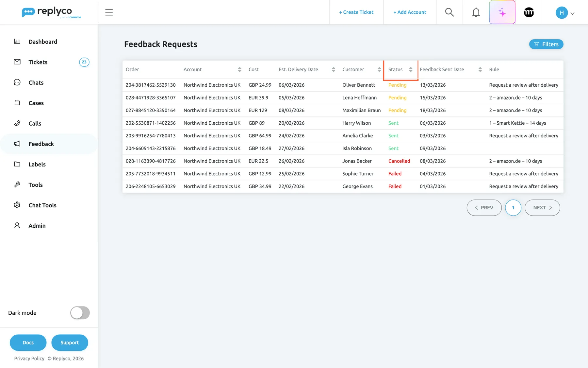Screen dimensions: 588x368
Task: Click the black round M logo icon
Action: point(529,12)
